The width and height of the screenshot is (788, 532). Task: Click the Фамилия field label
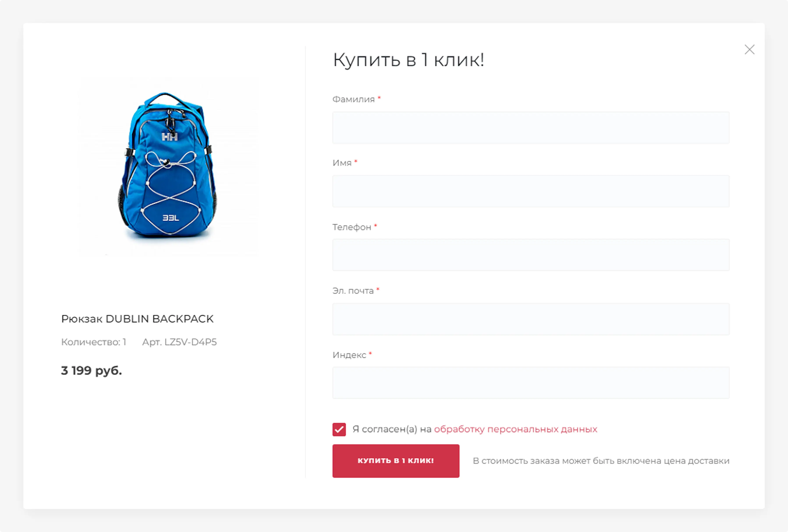[x=353, y=99]
